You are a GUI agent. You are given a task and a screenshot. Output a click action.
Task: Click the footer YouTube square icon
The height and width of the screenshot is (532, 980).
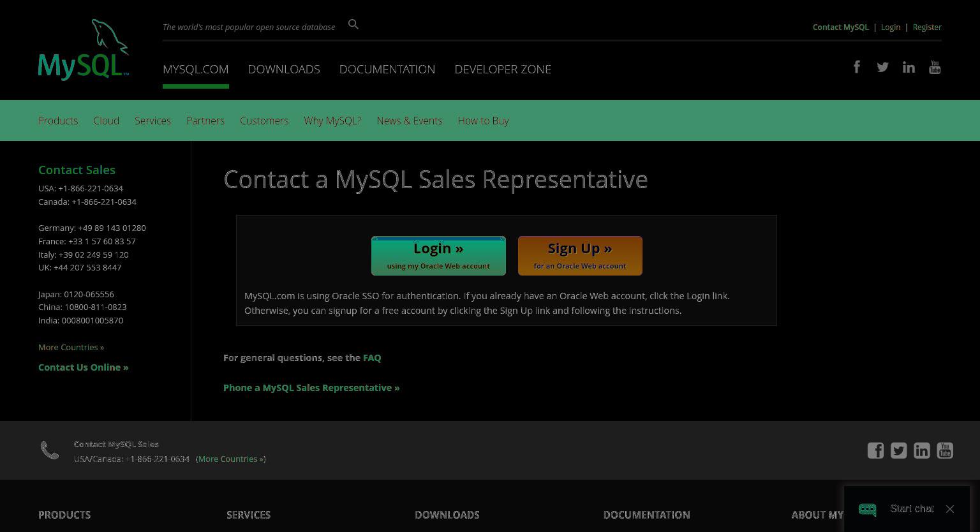coord(944,450)
